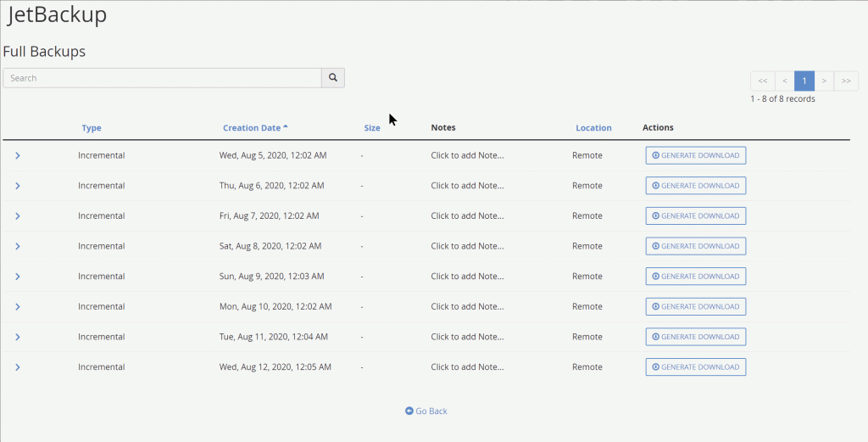Generate download for Aug 5 backup
The height and width of the screenshot is (442, 868).
(x=695, y=155)
